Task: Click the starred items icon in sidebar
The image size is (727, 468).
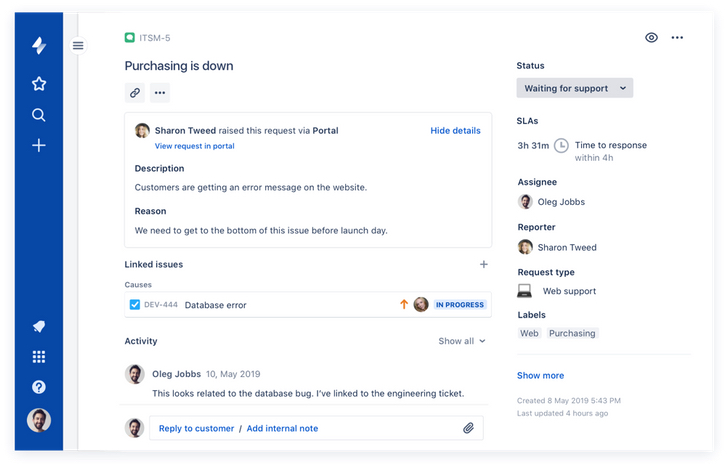Action: tap(39, 84)
